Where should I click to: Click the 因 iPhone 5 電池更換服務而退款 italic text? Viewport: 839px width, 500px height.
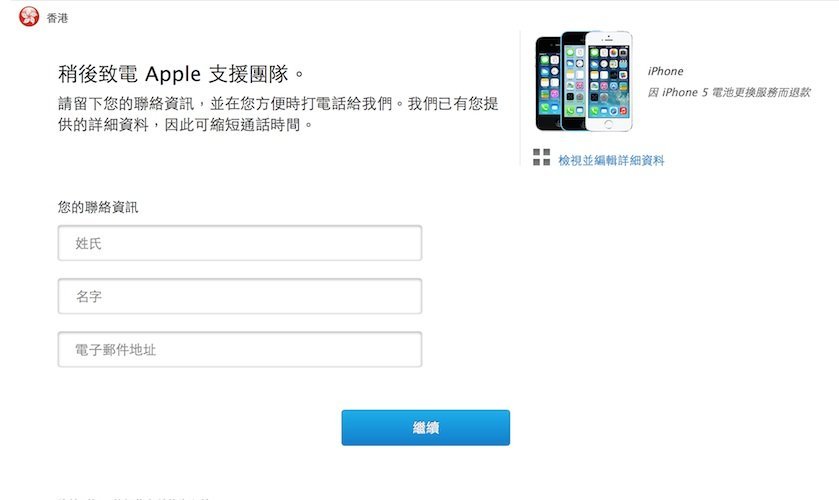[x=729, y=93]
